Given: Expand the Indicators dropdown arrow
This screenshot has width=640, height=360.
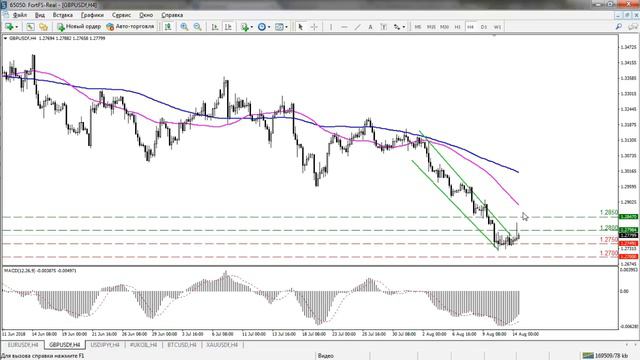Looking at the screenshot, I should (252, 27).
